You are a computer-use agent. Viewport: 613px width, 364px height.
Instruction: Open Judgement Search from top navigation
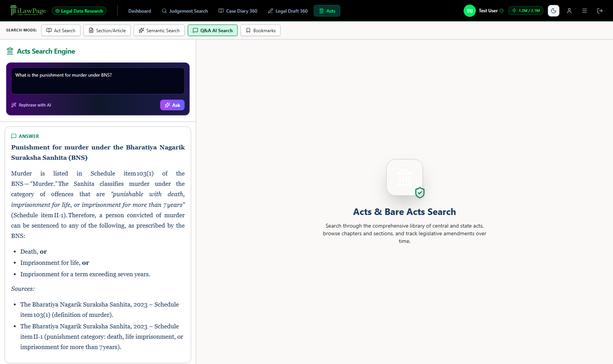[x=185, y=11]
